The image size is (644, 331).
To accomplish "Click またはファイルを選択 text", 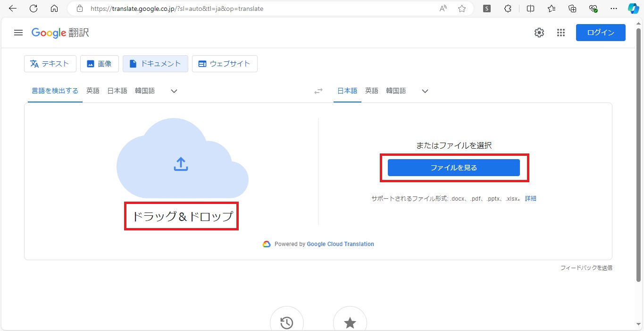I will pyautogui.click(x=454, y=145).
